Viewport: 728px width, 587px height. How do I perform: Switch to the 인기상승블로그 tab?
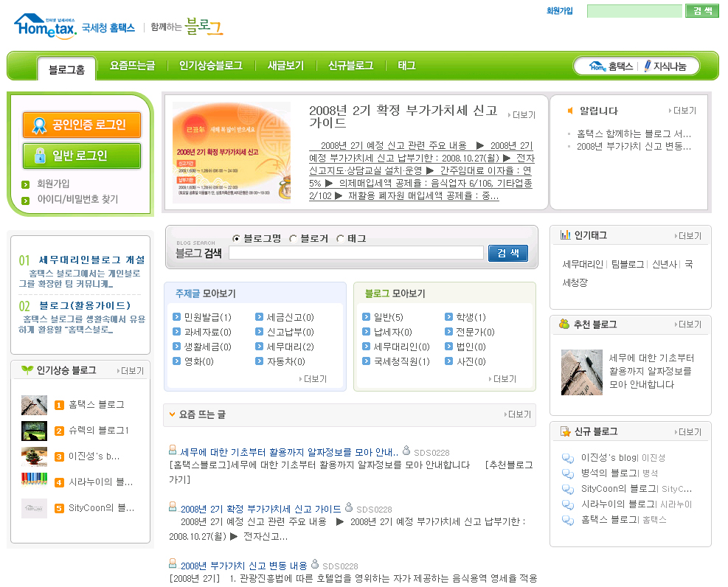pyautogui.click(x=210, y=66)
